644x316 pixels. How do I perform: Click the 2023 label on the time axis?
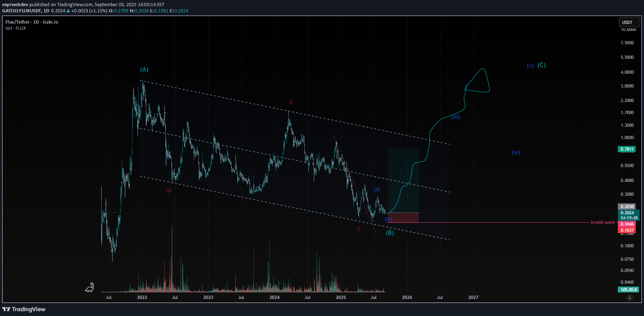[208, 297]
